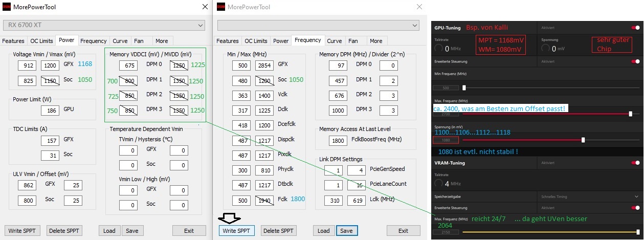Open More tab in left MorePowerTool window

(162, 41)
